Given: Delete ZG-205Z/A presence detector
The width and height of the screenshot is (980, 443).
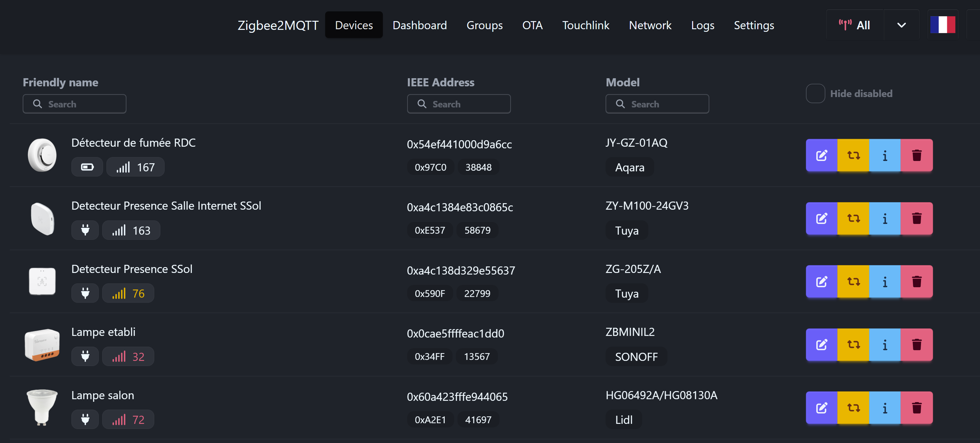Looking at the screenshot, I should [x=916, y=281].
